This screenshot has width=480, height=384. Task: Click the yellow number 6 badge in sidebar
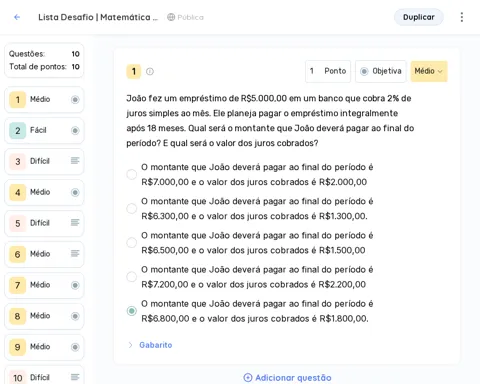pos(18,254)
